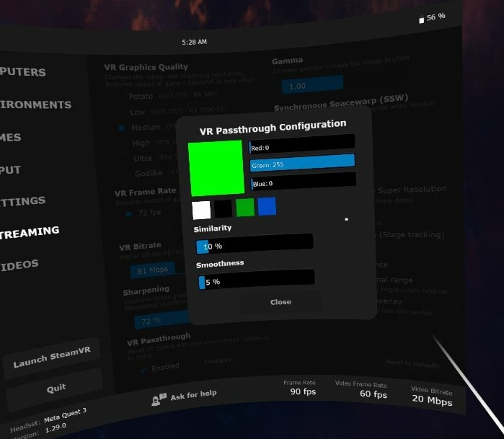Select the Medium graphics quality radio button
The width and height of the screenshot is (504, 439).
[122, 128]
